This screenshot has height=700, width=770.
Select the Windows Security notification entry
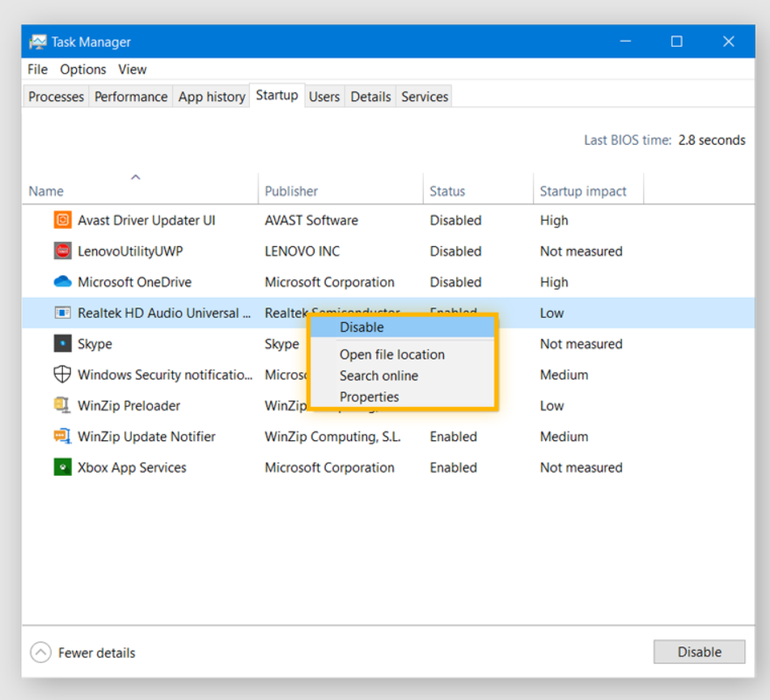(388, 375)
